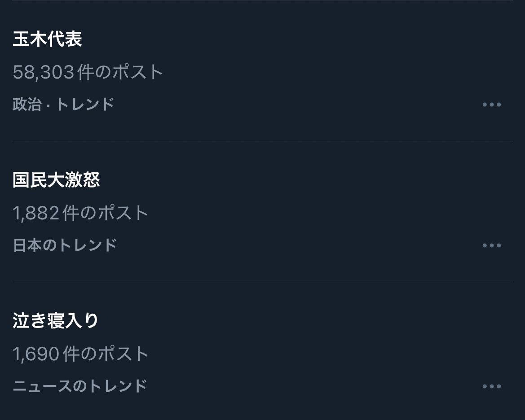525x420 pixels.
Task: Click the 1,882 post count number
Action: (36, 213)
